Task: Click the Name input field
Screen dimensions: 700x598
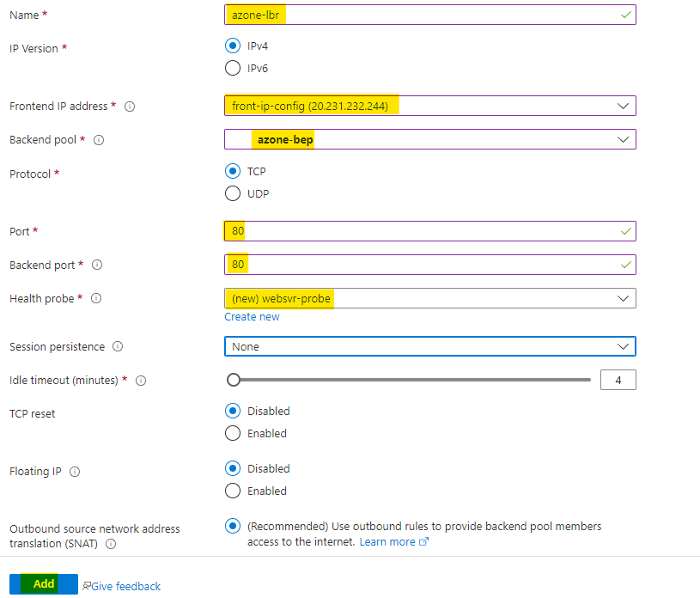Action: click(x=429, y=15)
